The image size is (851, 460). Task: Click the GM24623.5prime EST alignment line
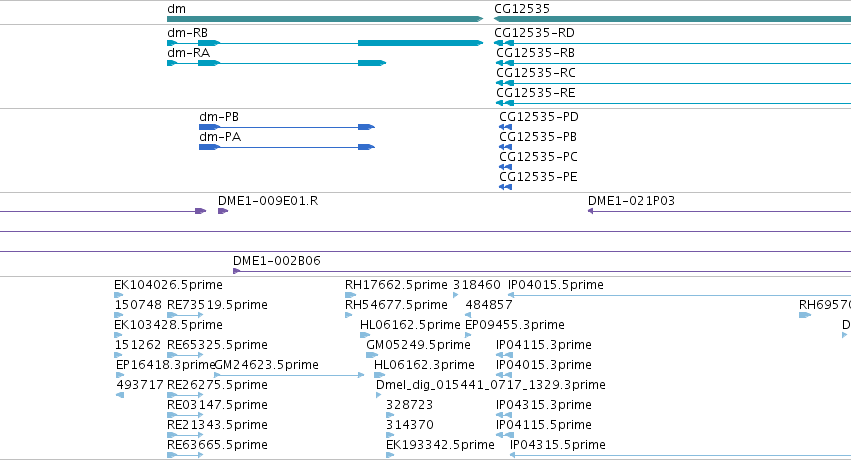(x=289, y=375)
